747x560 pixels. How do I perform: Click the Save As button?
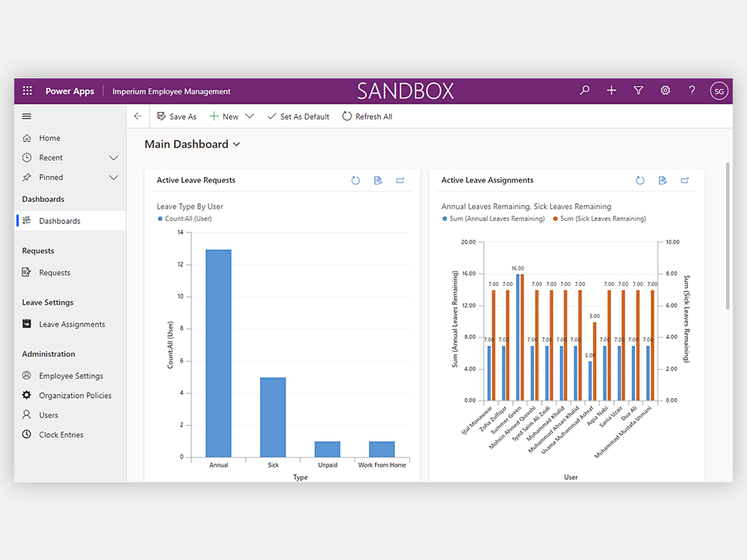177,116
